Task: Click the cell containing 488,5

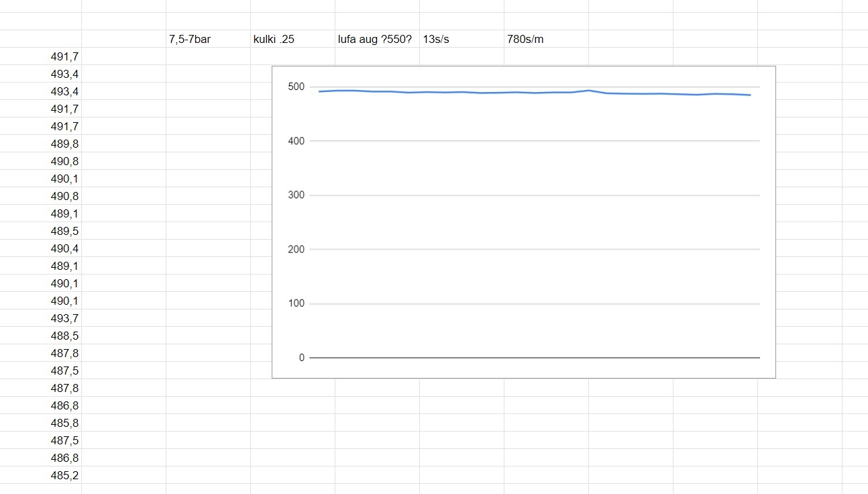Action: [64, 336]
